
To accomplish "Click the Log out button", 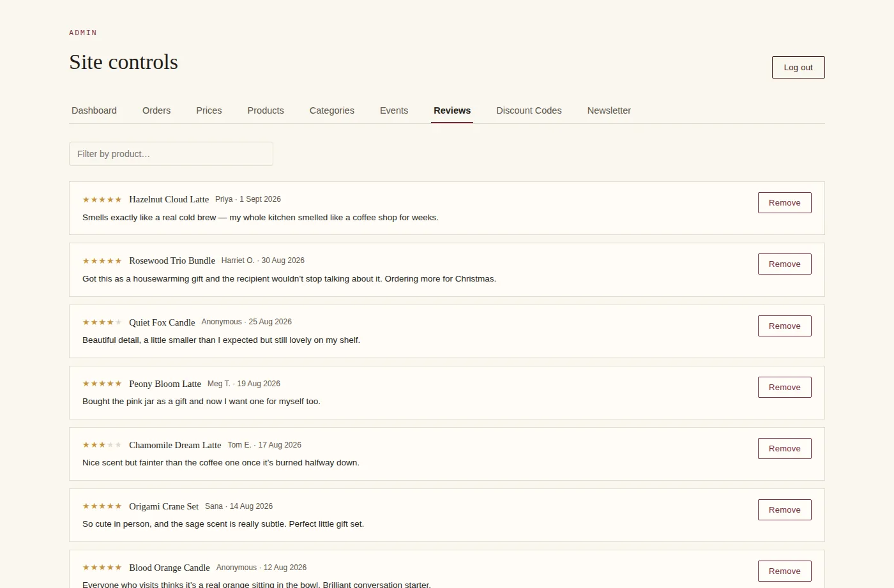I will pyautogui.click(x=798, y=68).
